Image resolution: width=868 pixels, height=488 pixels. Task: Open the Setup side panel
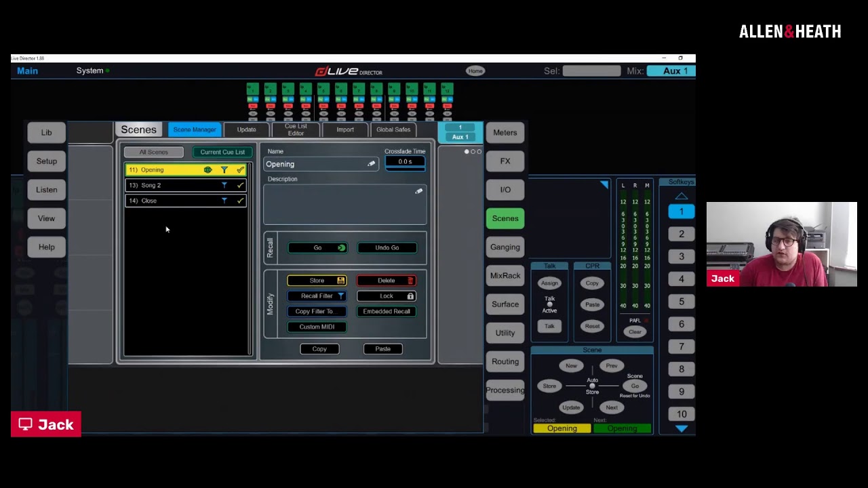(47, 161)
